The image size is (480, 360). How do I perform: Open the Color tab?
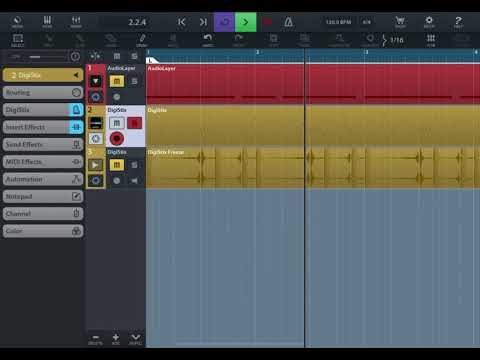click(x=43, y=231)
